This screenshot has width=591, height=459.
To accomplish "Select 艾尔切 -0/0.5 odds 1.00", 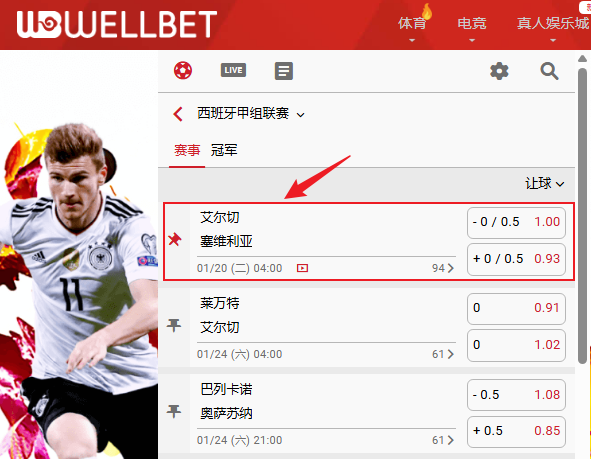I will [x=516, y=222].
